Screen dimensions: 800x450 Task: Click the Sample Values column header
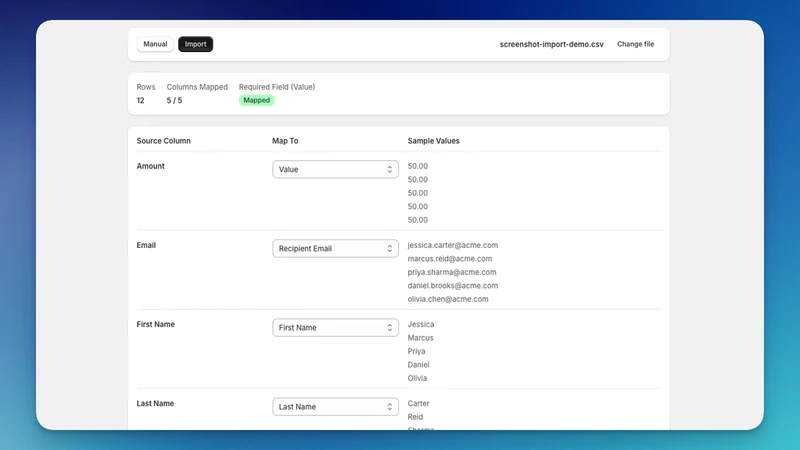pyautogui.click(x=433, y=141)
